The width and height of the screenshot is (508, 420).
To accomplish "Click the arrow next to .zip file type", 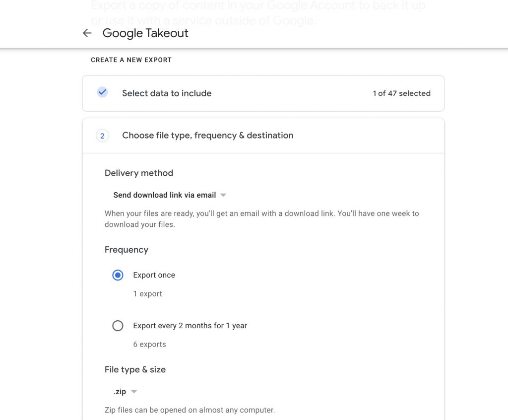I will (133, 392).
